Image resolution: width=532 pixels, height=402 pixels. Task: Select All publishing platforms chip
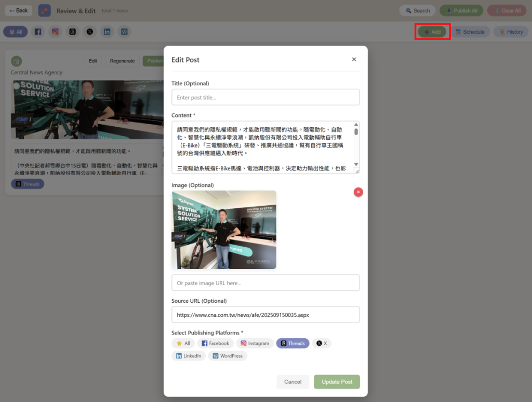click(183, 343)
